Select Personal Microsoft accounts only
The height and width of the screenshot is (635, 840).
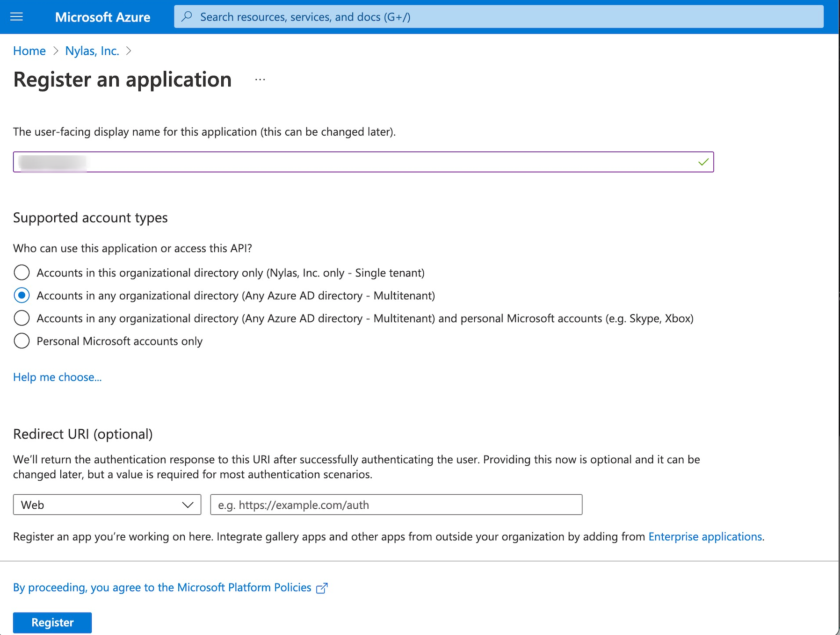(x=22, y=341)
